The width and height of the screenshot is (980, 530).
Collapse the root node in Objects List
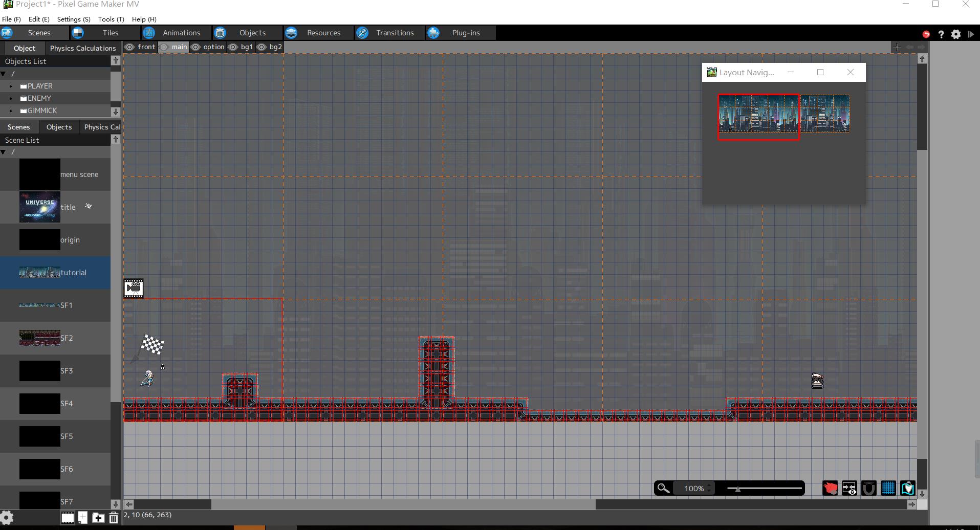point(4,74)
